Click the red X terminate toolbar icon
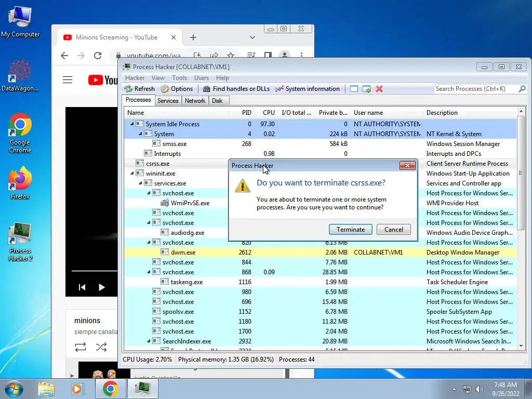 379,89
